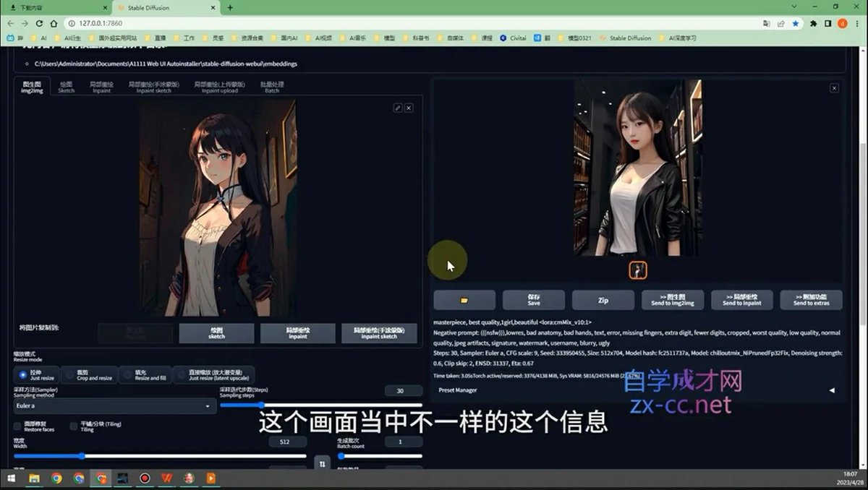Open the Stable Diffusion bookmark folder
This screenshot has height=490, width=868.
tap(626, 38)
